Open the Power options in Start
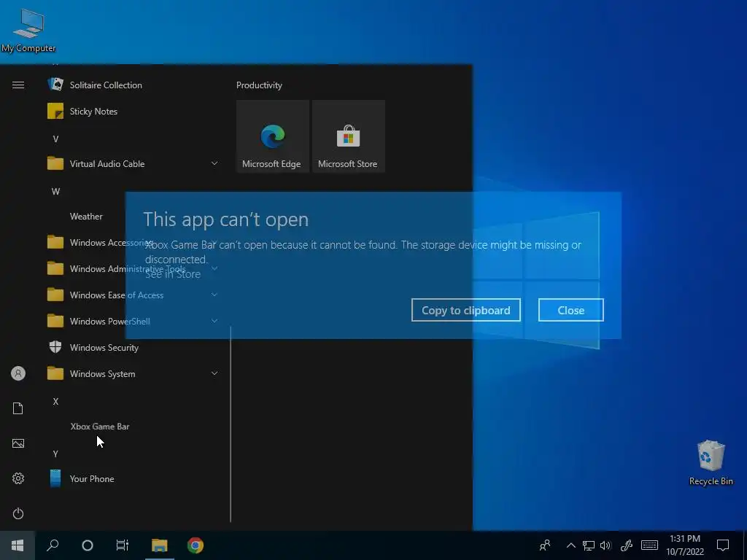Image resolution: width=747 pixels, height=560 pixels. point(18,513)
